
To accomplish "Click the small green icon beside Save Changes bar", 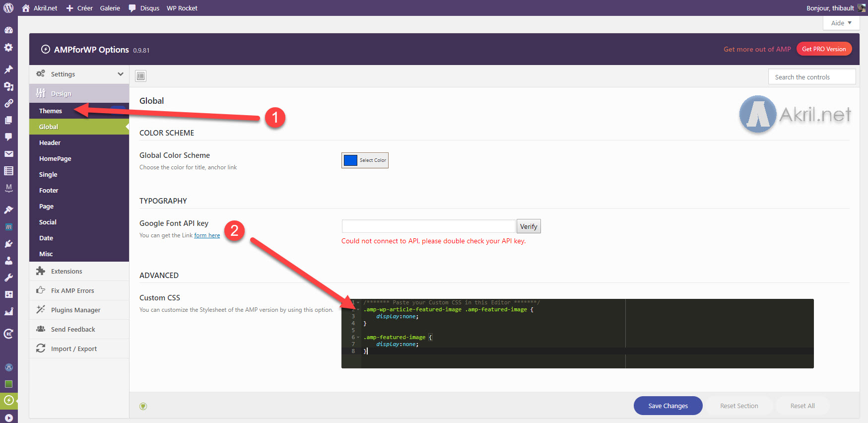I will pos(143,406).
